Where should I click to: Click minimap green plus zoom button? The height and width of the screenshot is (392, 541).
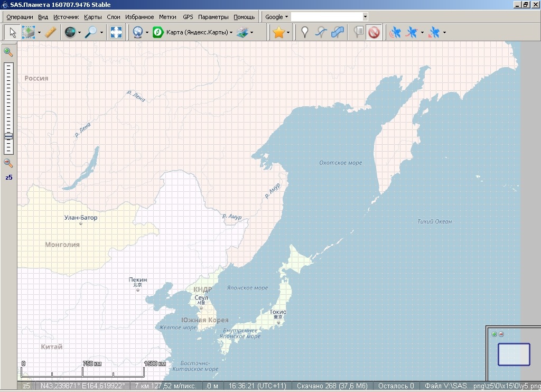(x=494, y=334)
